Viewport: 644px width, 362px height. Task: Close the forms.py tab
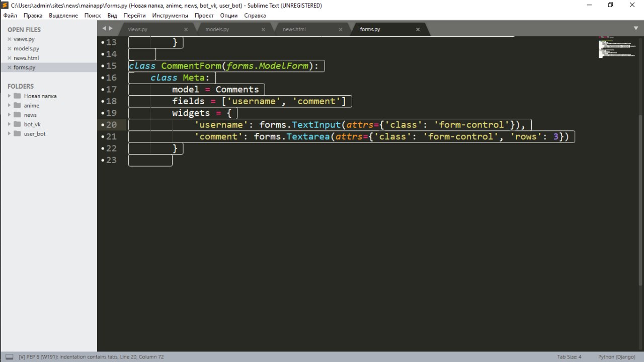418,29
